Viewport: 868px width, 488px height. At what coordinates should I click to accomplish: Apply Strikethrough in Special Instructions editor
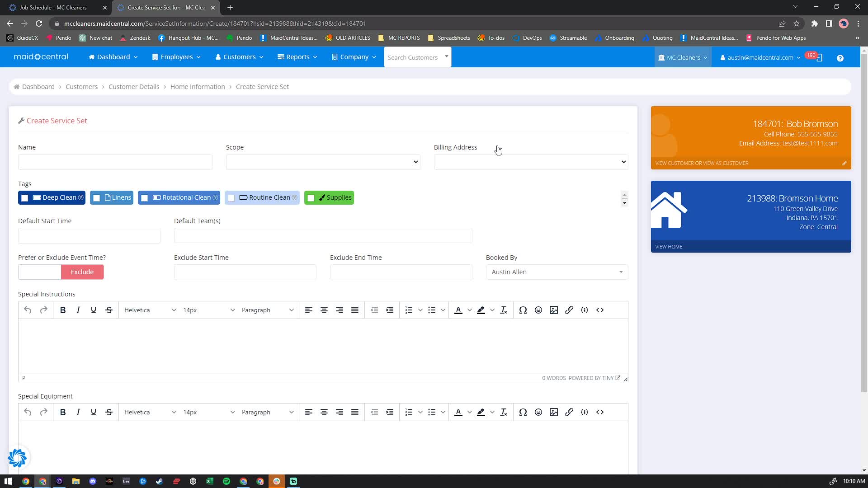109,310
